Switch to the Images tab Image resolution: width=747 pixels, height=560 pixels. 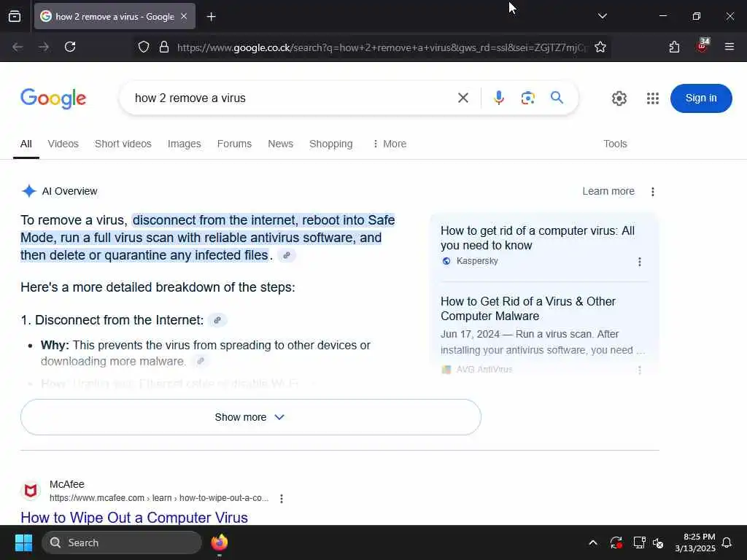pos(184,144)
